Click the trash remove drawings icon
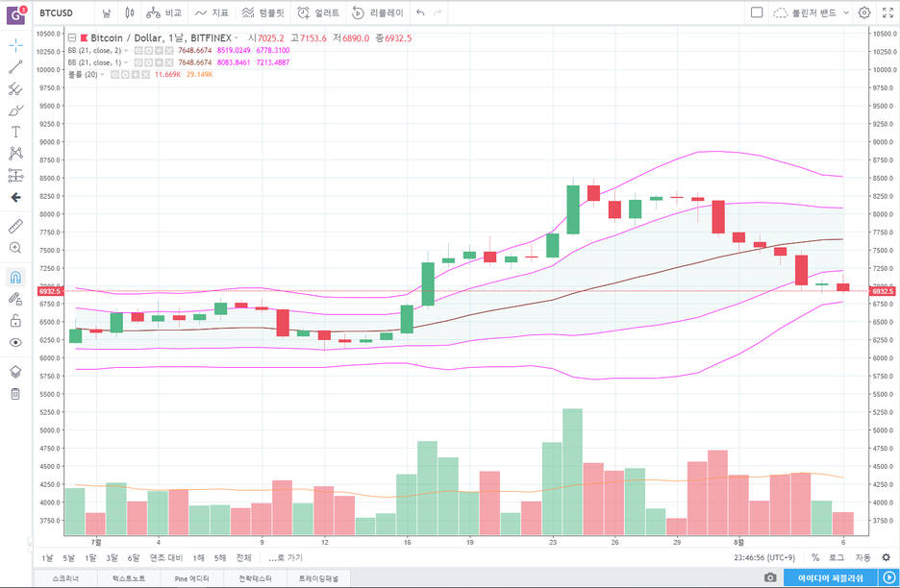 click(15, 394)
